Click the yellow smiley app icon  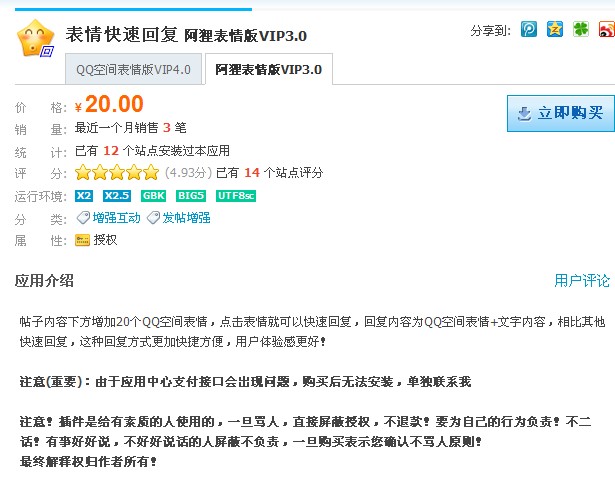tap(36, 39)
